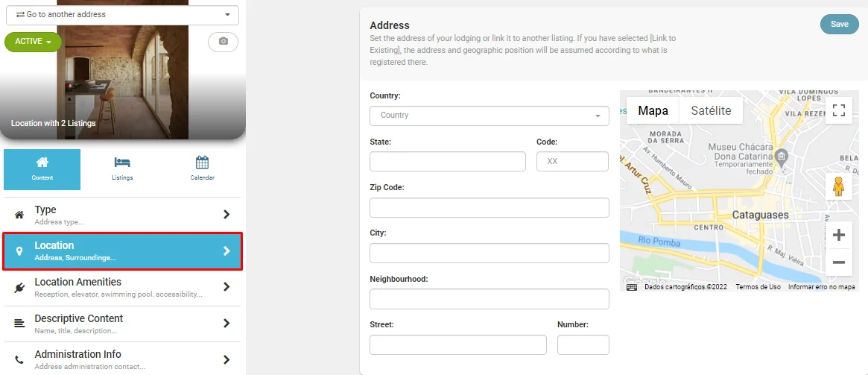Open the Location Amenities section
This screenshot has width=868, height=375.
click(122, 288)
